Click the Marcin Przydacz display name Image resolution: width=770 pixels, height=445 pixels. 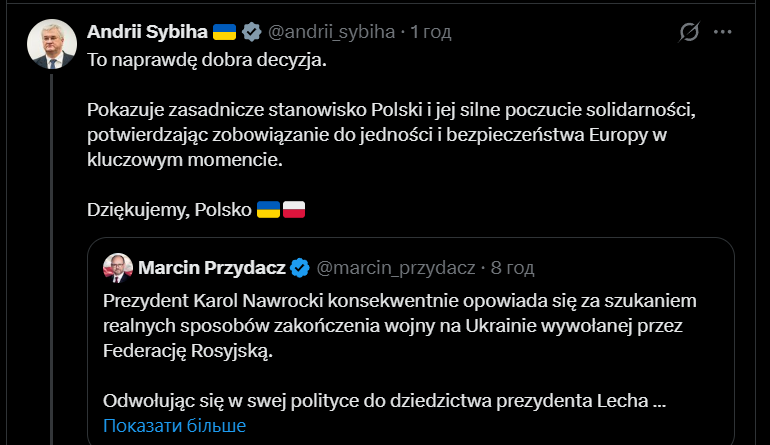tap(212, 268)
